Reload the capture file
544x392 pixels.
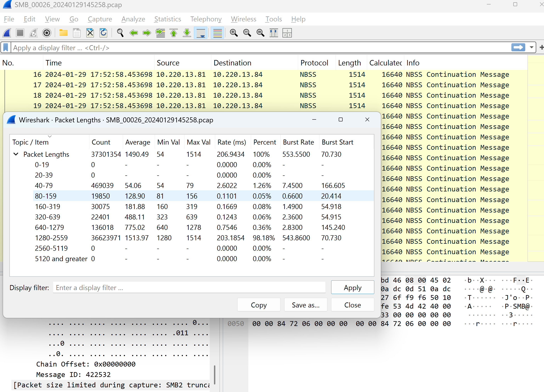[x=103, y=33]
